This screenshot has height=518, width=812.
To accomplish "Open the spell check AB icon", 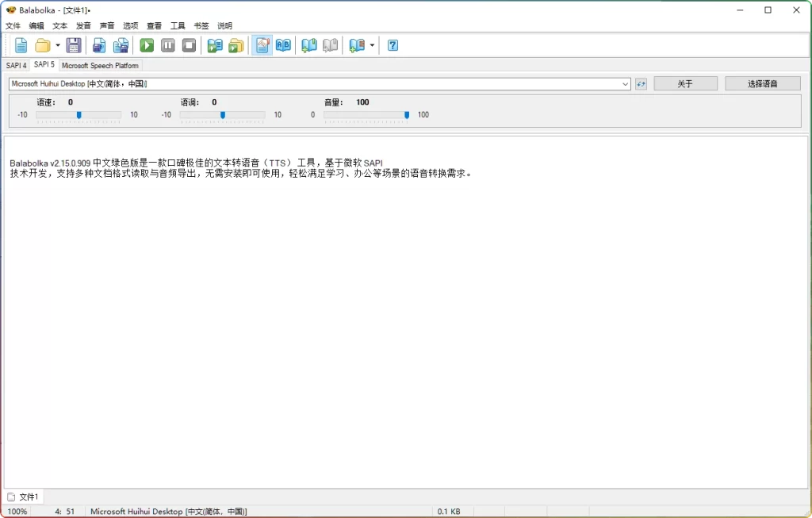I will 283,45.
